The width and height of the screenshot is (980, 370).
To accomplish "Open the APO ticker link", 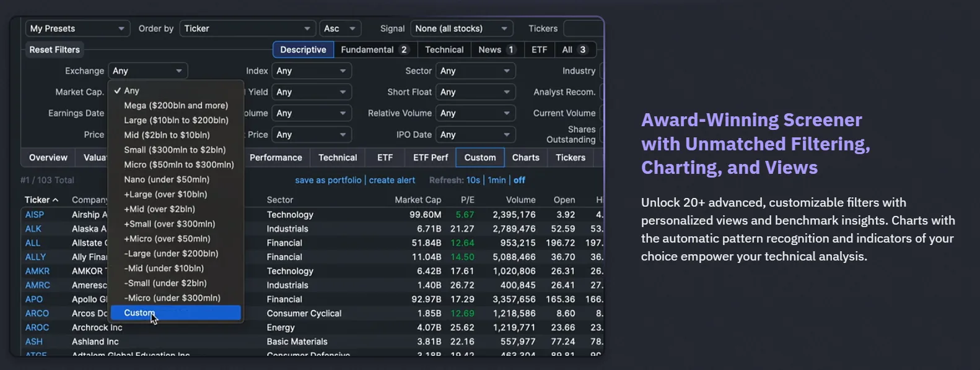I will (34, 299).
